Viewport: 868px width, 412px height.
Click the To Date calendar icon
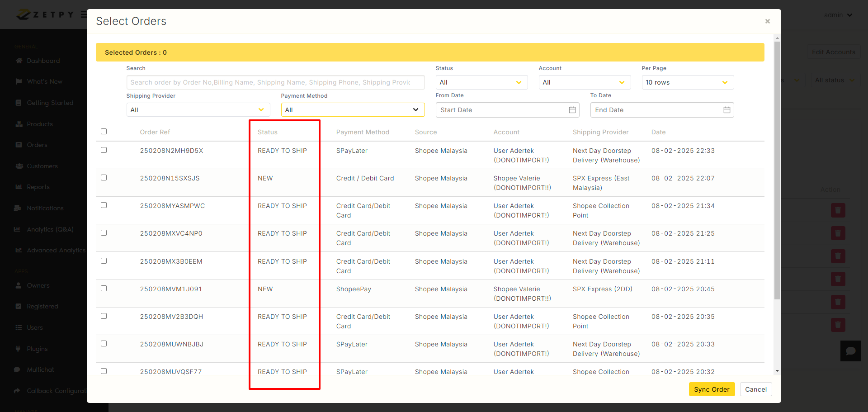pos(726,110)
